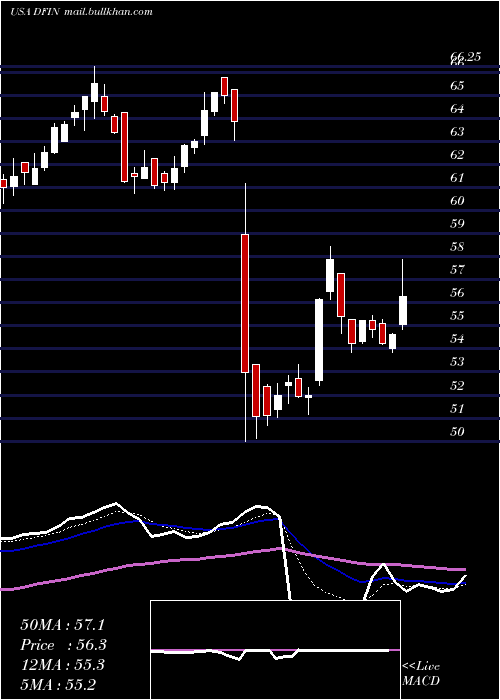
Task: Click the 53 price axis label
Action: pos(457,362)
